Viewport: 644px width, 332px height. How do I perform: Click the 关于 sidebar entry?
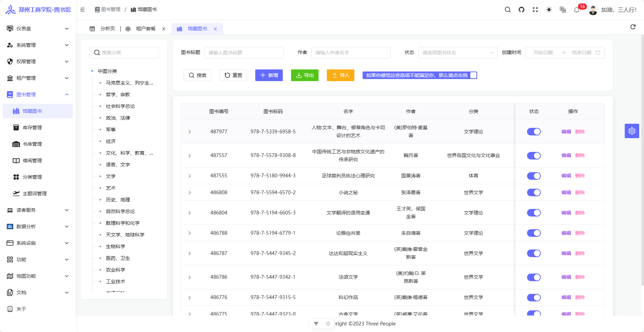[38, 309]
